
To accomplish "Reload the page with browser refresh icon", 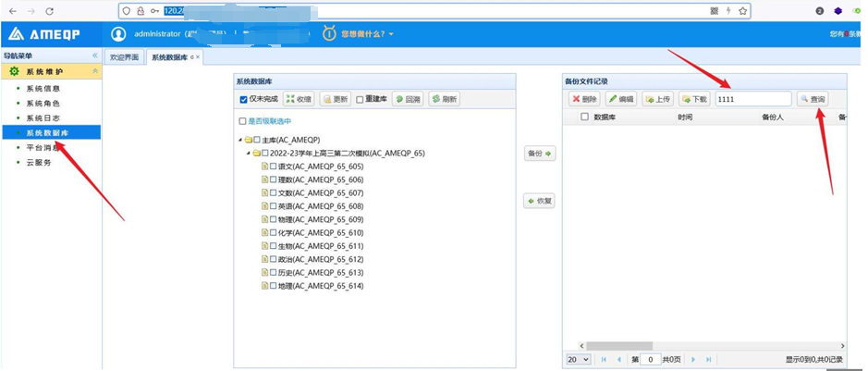I will 49,11.
